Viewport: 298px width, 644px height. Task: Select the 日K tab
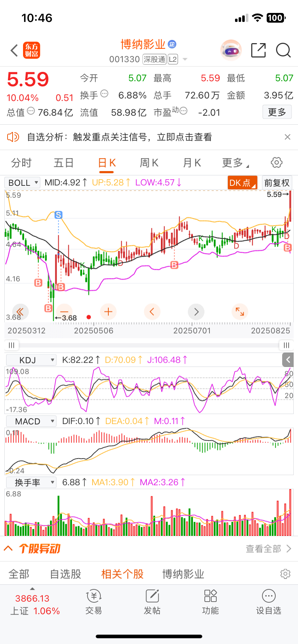point(107,163)
